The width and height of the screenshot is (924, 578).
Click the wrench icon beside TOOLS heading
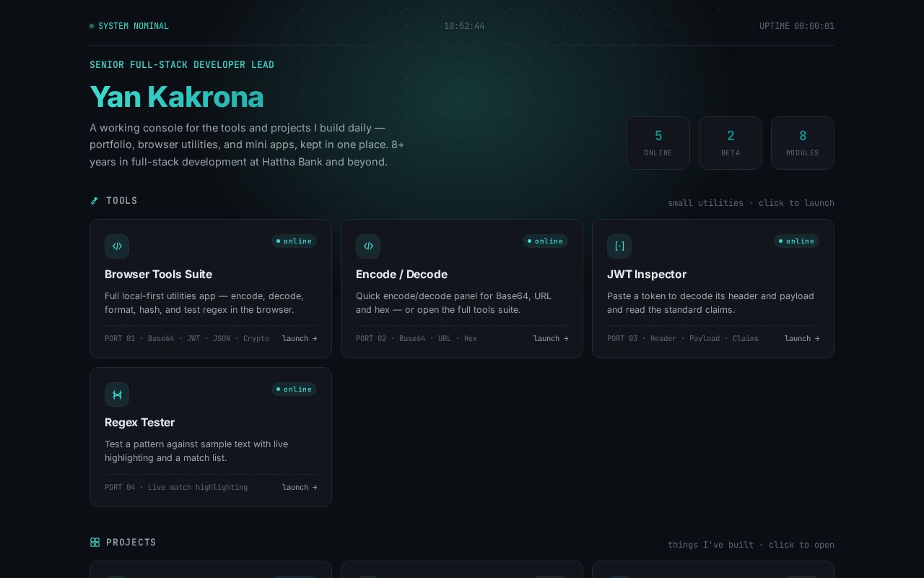(x=95, y=201)
